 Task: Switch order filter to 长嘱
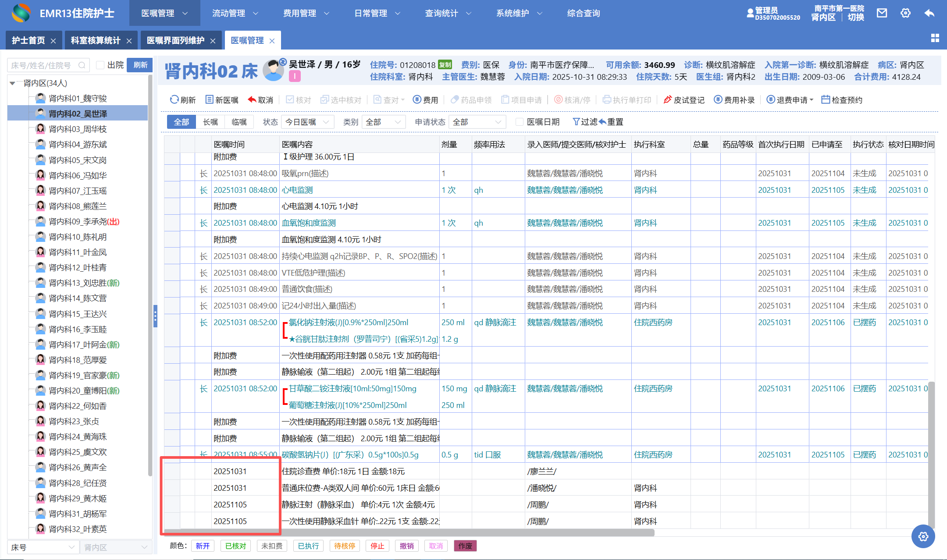click(210, 122)
